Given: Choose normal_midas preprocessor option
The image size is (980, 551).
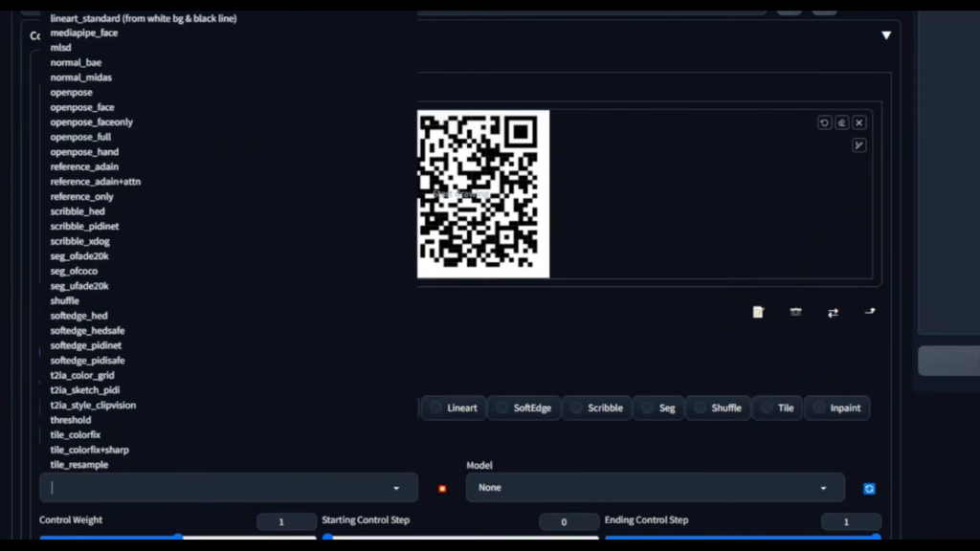Looking at the screenshot, I should click(80, 77).
